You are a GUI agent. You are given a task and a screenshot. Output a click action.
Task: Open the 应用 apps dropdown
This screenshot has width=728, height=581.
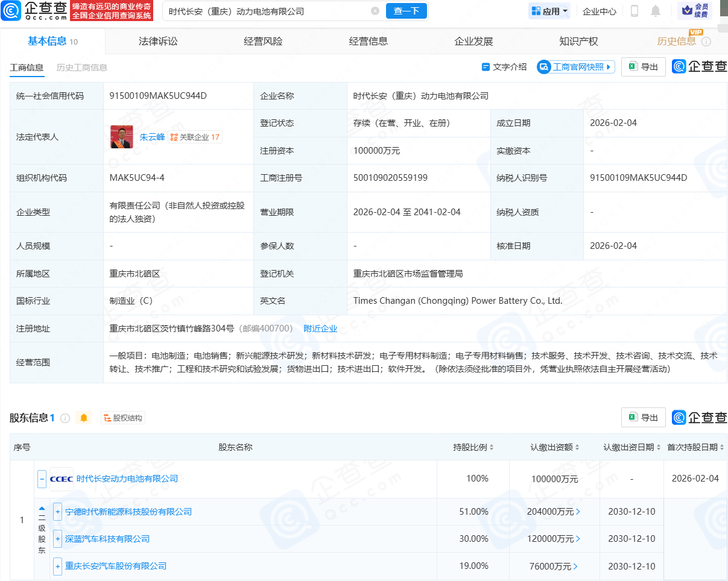[x=549, y=11]
